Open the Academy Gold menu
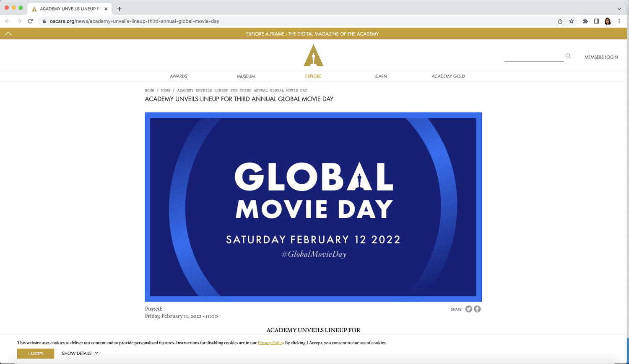Image resolution: width=629 pixels, height=364 pixels. click(448, 76)
